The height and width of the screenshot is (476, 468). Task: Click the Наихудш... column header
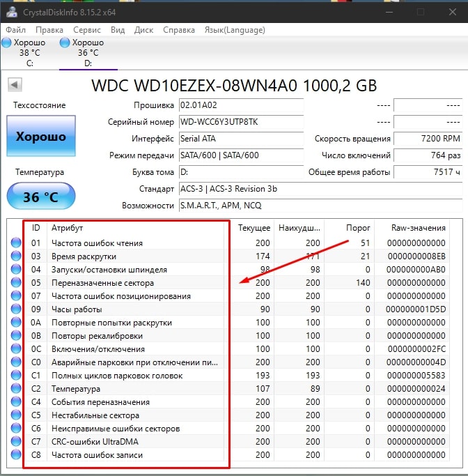[x=299, y=228]
